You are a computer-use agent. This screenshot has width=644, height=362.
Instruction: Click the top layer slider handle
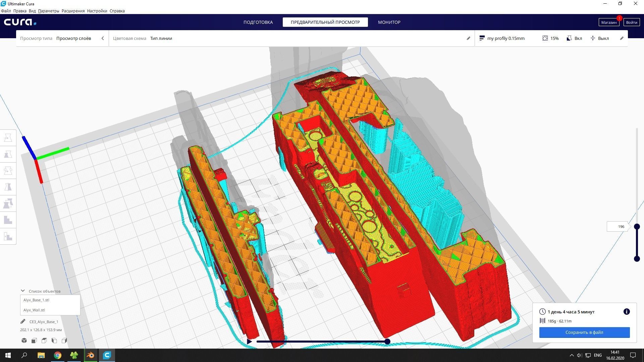637,227
